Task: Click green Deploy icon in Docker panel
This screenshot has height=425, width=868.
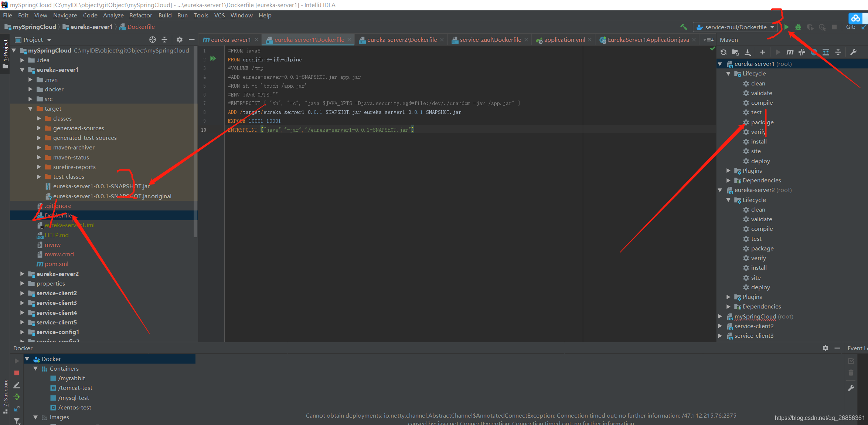Action: coord(17,397)
